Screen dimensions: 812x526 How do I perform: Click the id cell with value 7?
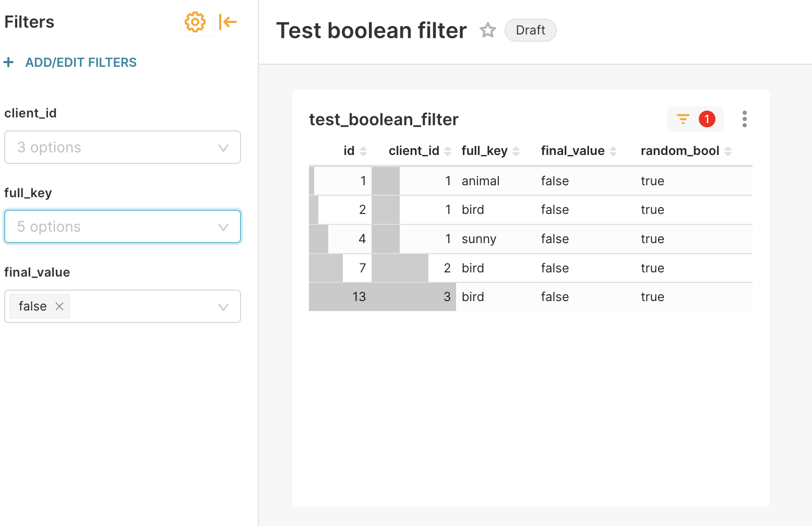click(x=340, y=268)
